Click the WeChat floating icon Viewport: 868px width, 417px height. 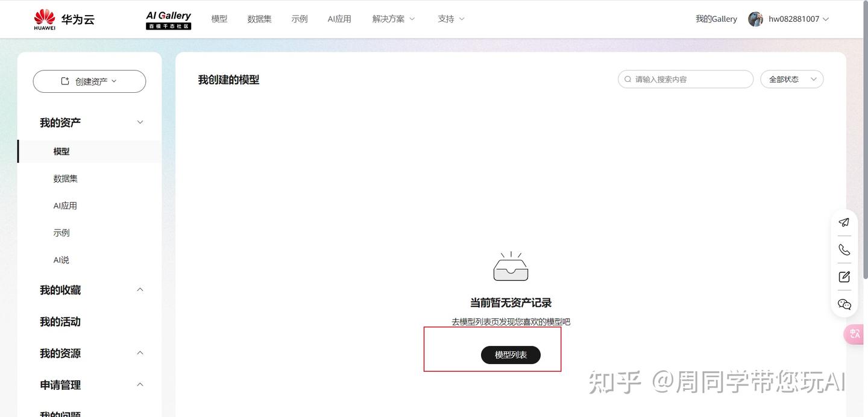pos(844,304)
